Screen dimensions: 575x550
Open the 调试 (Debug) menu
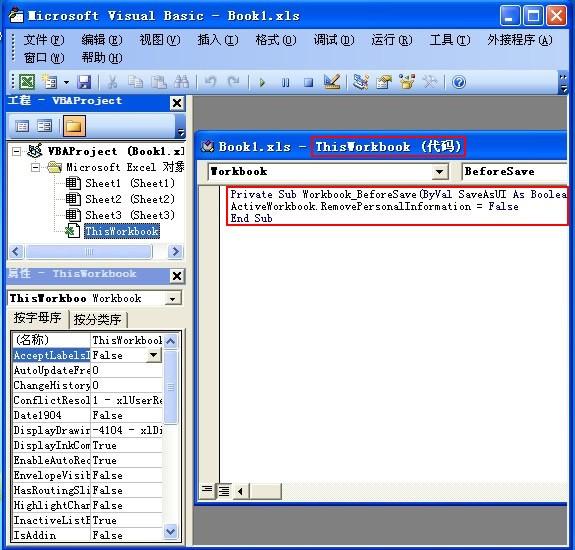click(x=334, y=40)
